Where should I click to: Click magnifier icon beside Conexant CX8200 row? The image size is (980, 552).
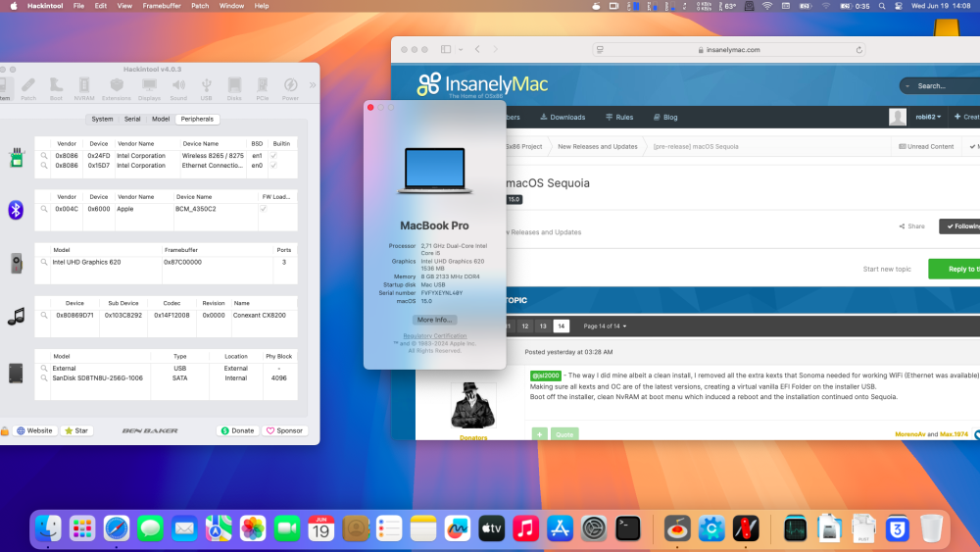(x=44, y=315)
